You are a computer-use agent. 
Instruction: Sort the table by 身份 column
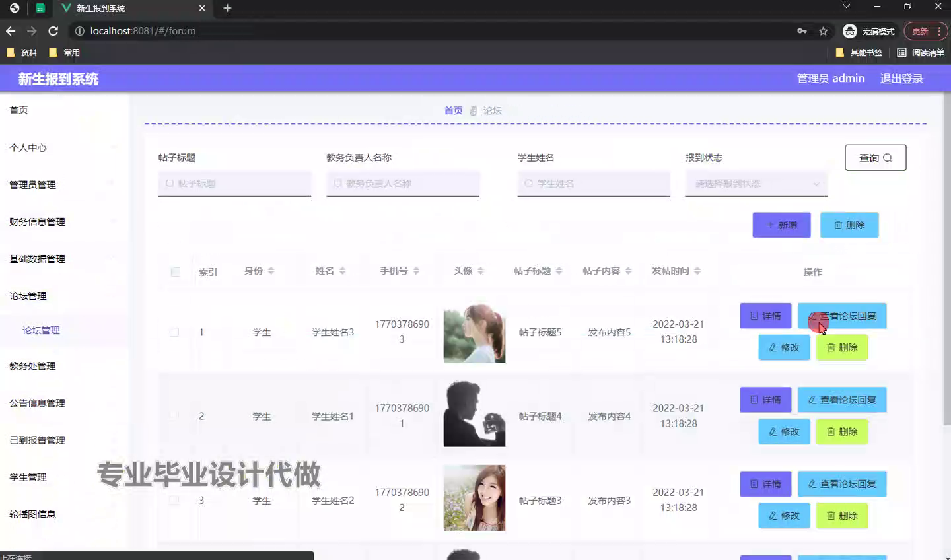pos(271,271)
